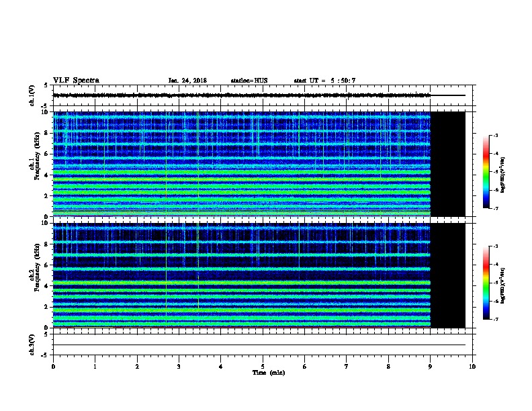Click time axis tick label "10"

472,367
